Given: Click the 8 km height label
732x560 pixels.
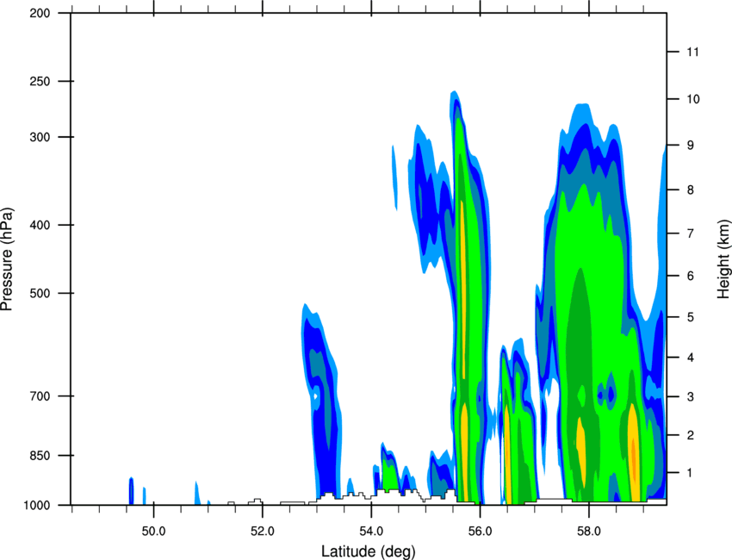Looking at the screenshot, I should tap(691, 190).
